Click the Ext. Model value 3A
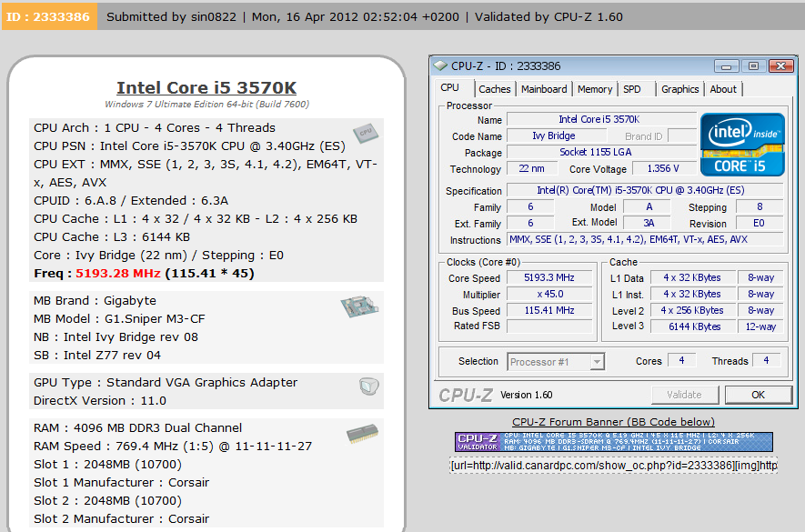Screen dimensions: 805x532 coord(648,224)
